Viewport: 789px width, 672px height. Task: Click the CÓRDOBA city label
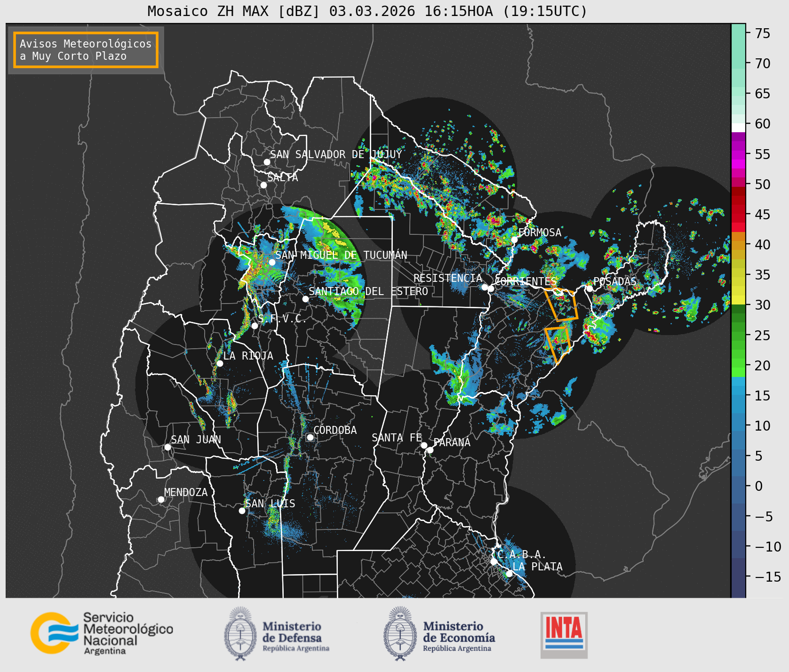tap(335, 430)
